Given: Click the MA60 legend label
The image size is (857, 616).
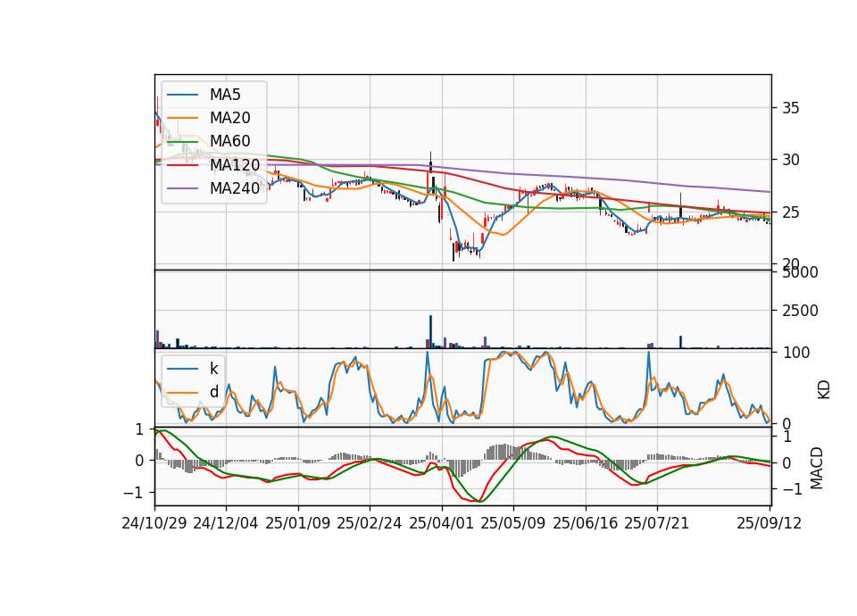Looking at the screenshot, I should tap(229, 141).
